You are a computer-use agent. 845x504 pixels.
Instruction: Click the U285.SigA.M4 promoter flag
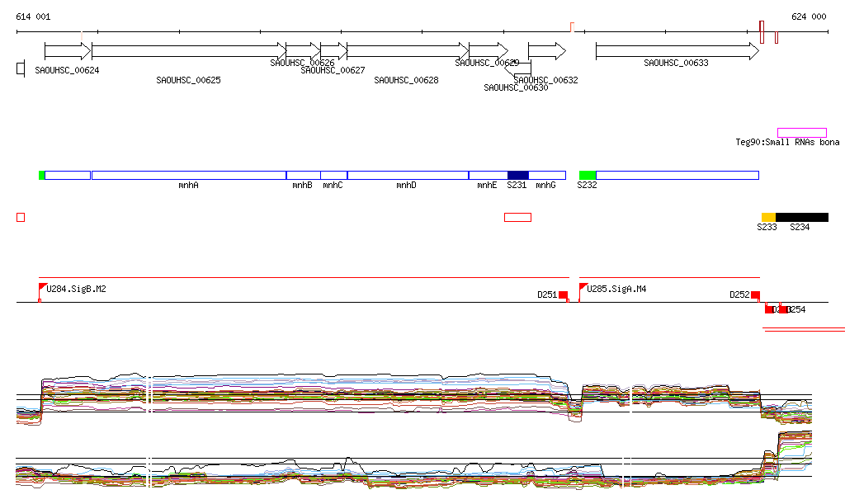(x=583, y=288)
